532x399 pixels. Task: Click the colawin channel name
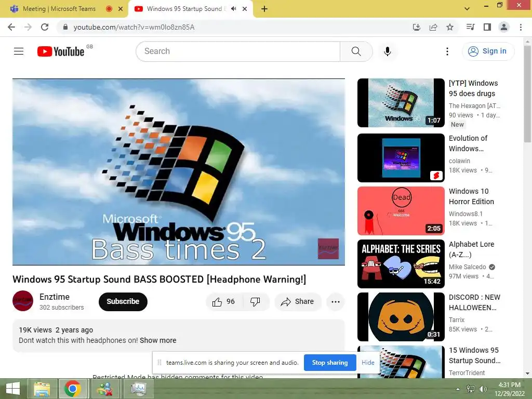459,161
